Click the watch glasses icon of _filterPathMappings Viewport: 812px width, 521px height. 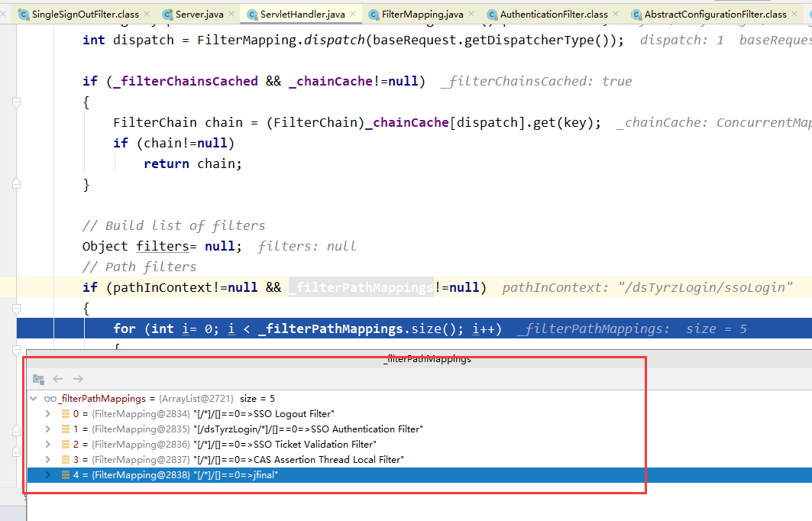click(50, 399)
